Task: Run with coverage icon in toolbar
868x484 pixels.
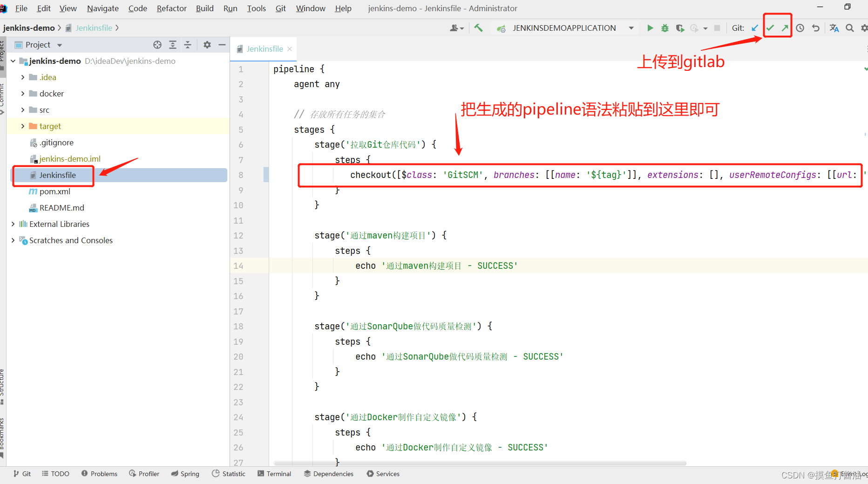Action: [x=680, y=28]
